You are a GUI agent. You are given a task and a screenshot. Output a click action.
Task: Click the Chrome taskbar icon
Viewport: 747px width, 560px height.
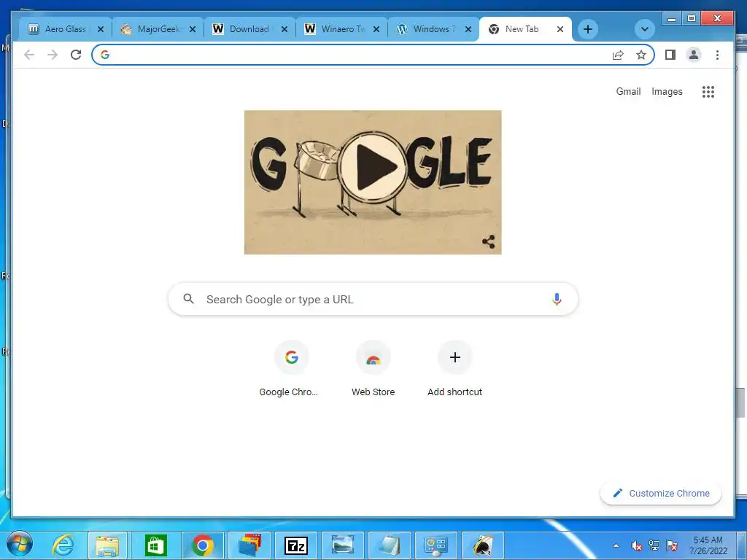coord(203,545)
